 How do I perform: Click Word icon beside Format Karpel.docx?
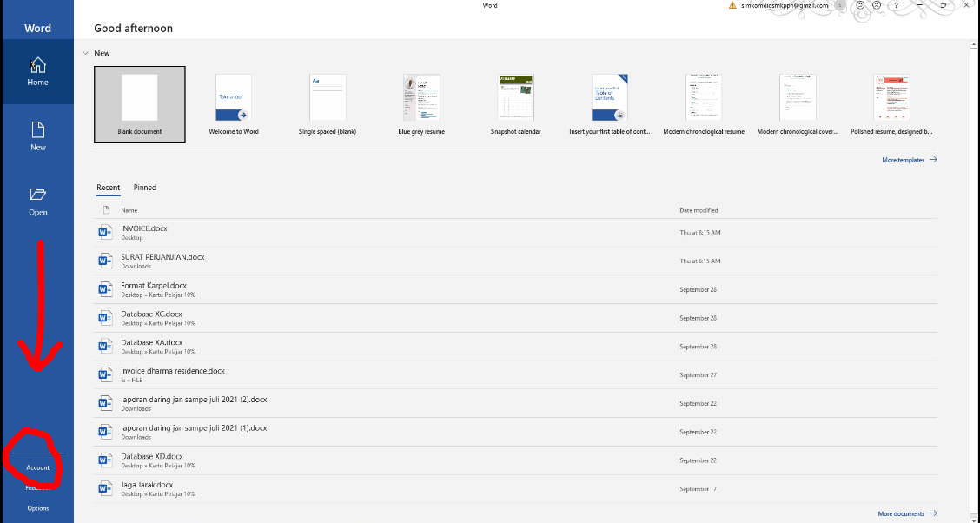105,289
